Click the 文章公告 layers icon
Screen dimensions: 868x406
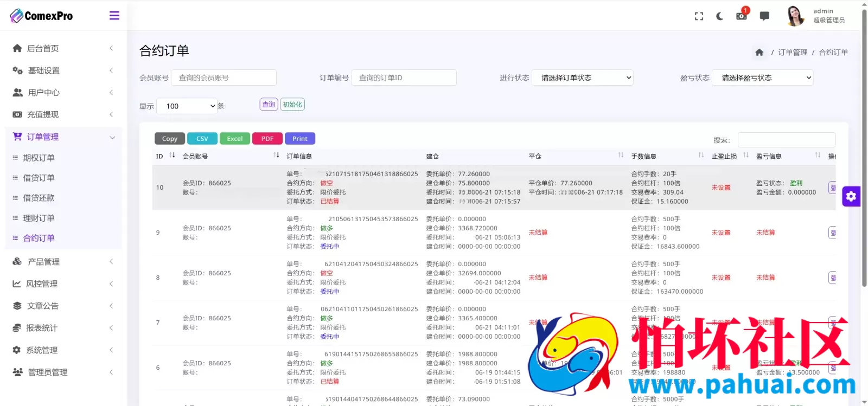coord(17,306)
